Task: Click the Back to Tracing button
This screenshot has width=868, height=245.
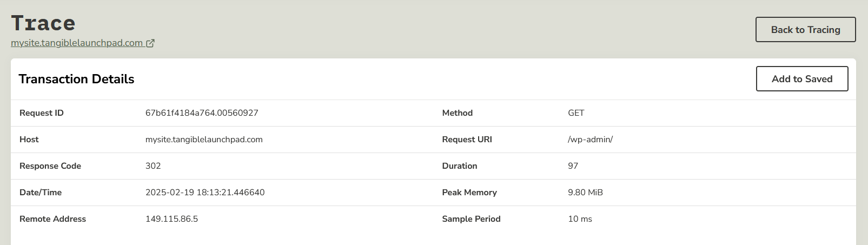Action: pos(805,30)
